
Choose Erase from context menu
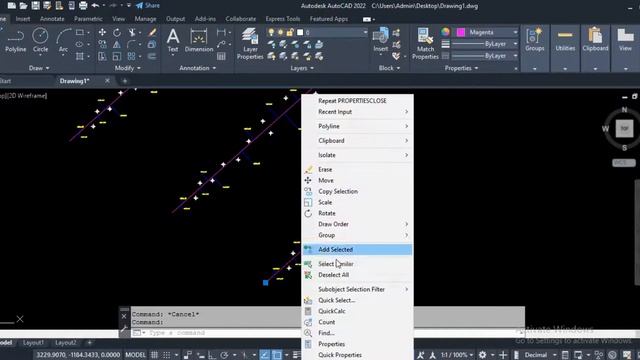click(358, 169)
